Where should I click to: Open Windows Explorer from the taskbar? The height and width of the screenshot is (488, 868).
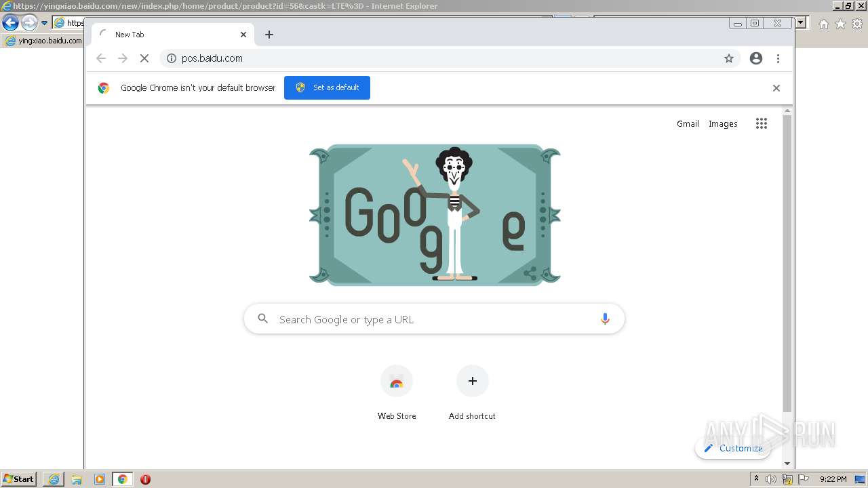[77, 479]
